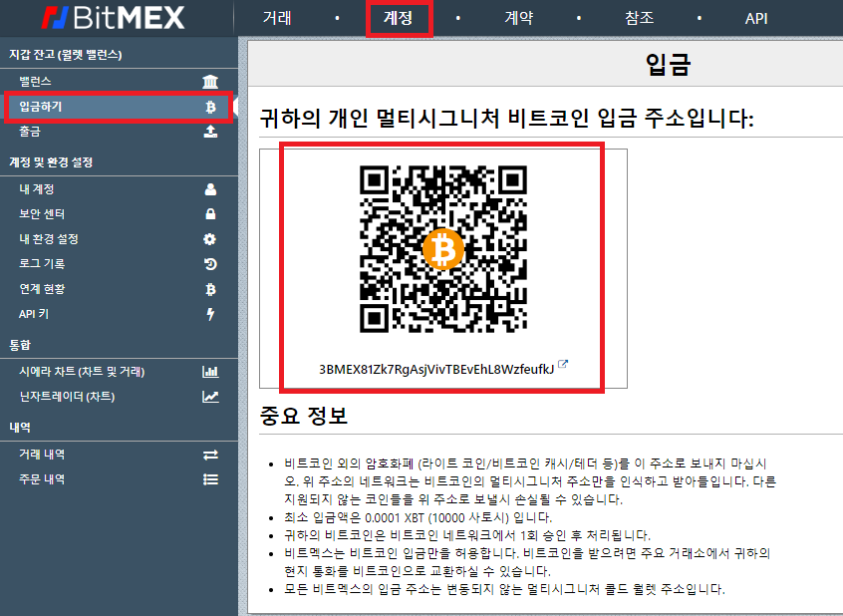Click the bitcoin icon next to 입금하기
The width and height of the screenshot is (843, 616).
[x=210, y=107]
